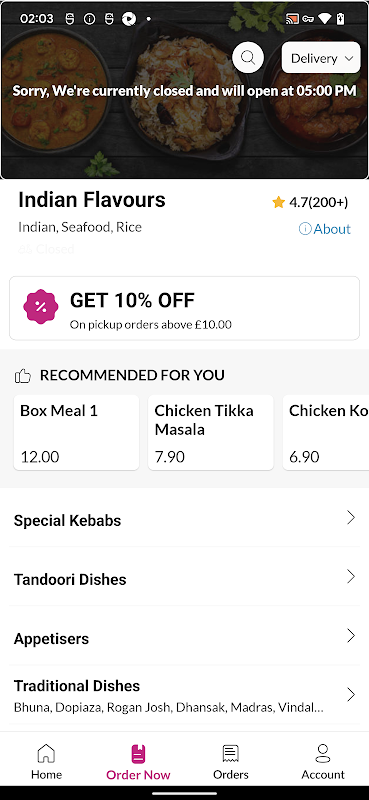Tap the thumbs-up recommended icon

[23, 377]
